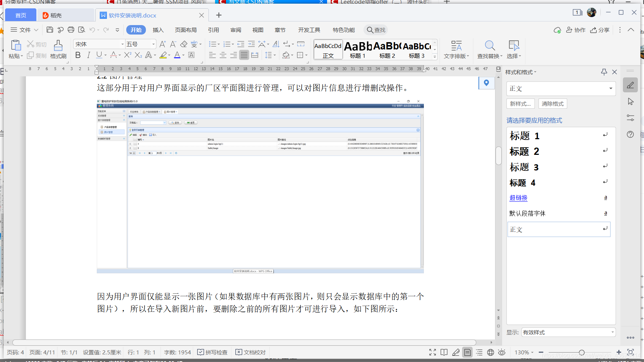Click the 协作 collaborate button
644x362 pixels.
[576, 30]
